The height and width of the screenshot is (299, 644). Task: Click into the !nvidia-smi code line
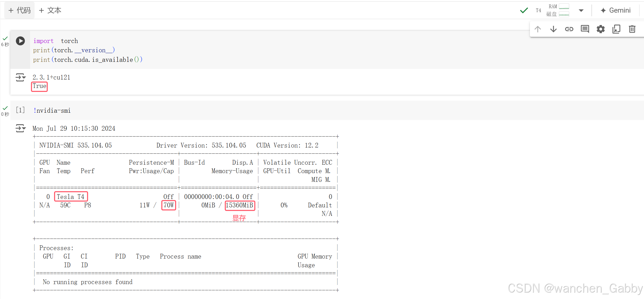coord(52,111)
